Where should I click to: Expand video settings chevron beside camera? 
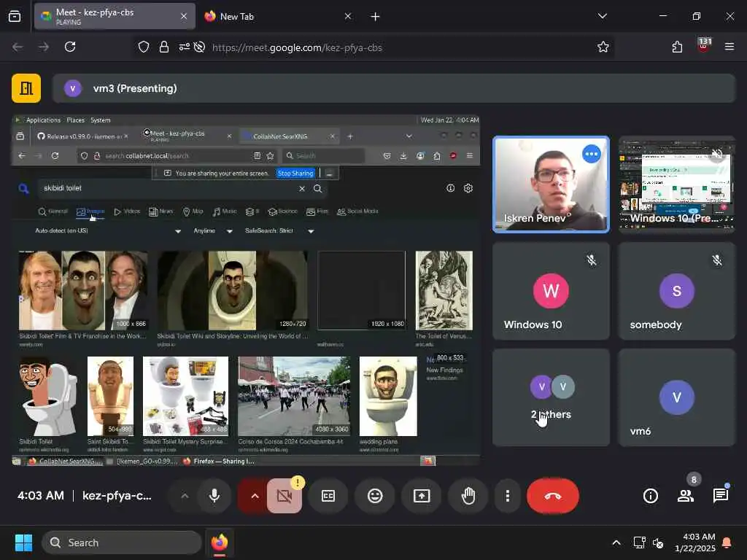(x=255, y=496)
